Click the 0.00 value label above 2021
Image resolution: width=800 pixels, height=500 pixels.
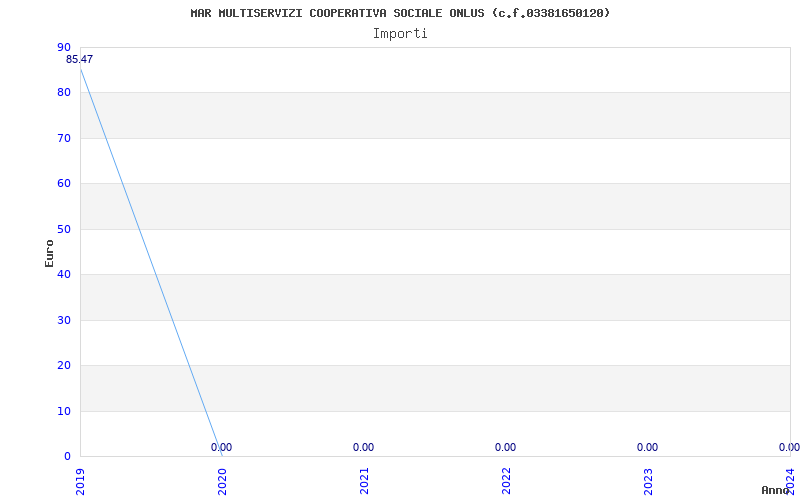(x=363, y=447)
